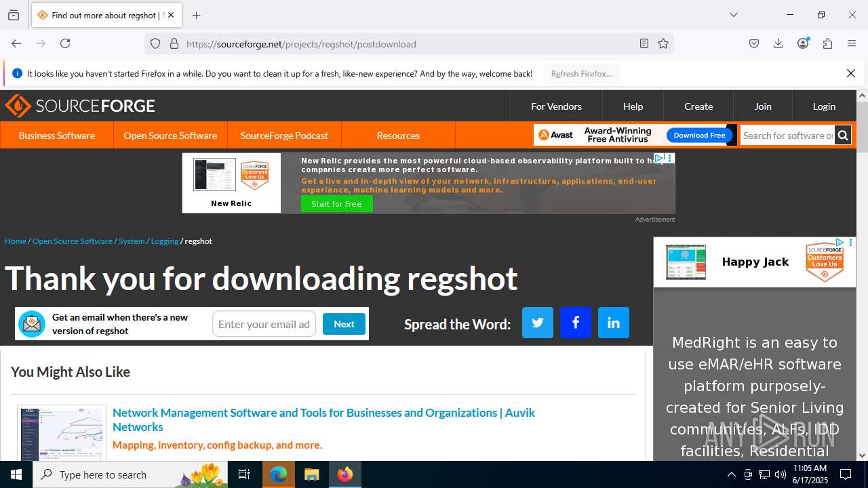Bookmark this page with star icon
This screenshot has height=488, width=868.
pos(663,44)
